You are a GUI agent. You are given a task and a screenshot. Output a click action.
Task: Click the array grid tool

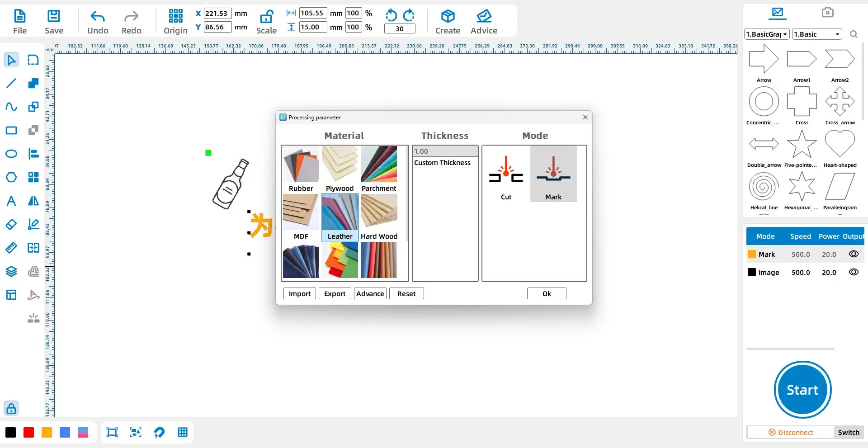[x=33, y=177]
